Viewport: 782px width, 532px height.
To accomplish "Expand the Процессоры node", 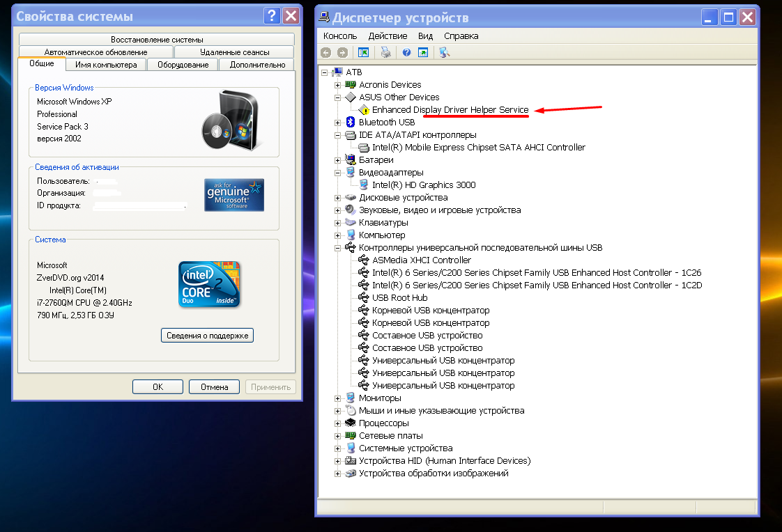I will 337,423.
